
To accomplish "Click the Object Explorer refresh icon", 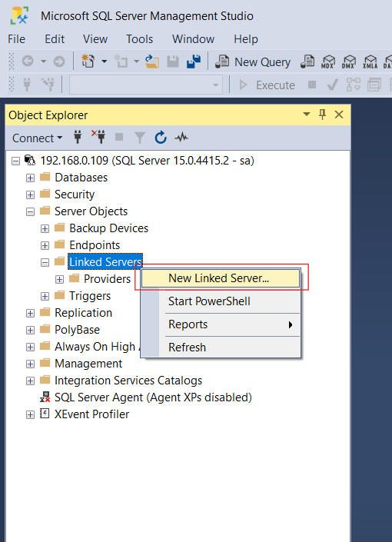I will tap(161, 138).
